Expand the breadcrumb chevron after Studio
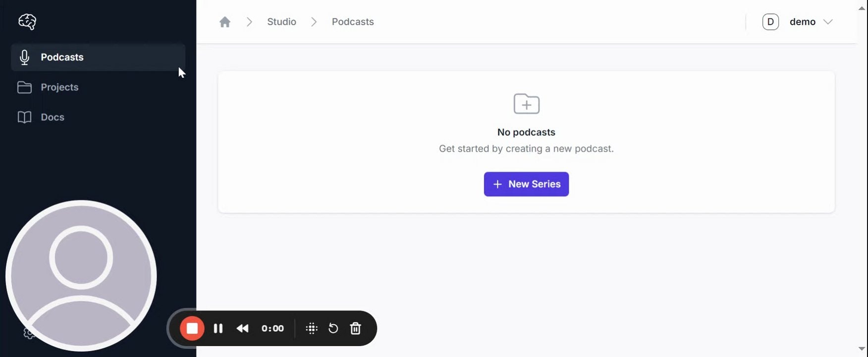 tap(314, 21)
